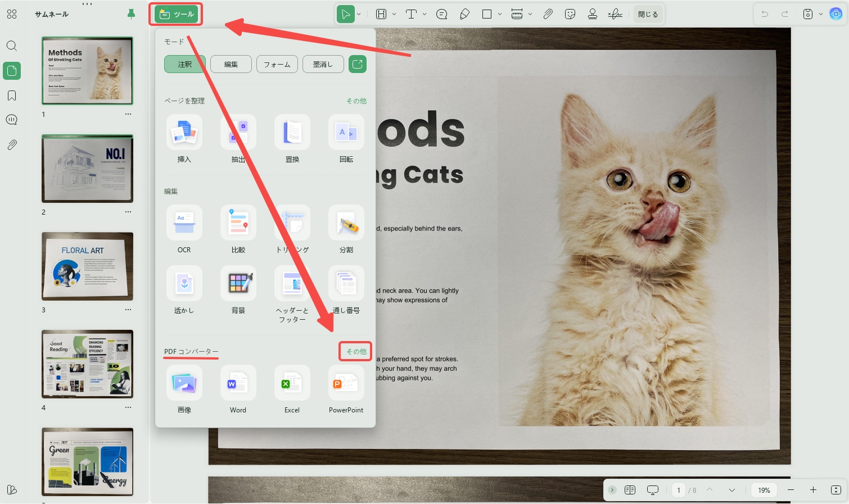Expand the shape tool dropdown arrow
849x504 pixels.
coord(500,14)
